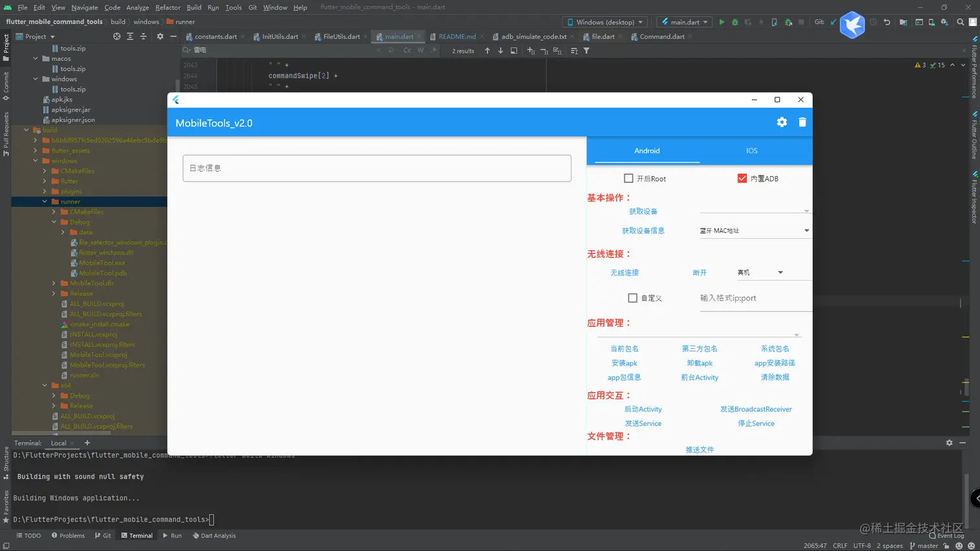The height and width of the screenshot is (551, 980).
Task: Open the main.dart run configuration dropdown
Action: (684, 22)
